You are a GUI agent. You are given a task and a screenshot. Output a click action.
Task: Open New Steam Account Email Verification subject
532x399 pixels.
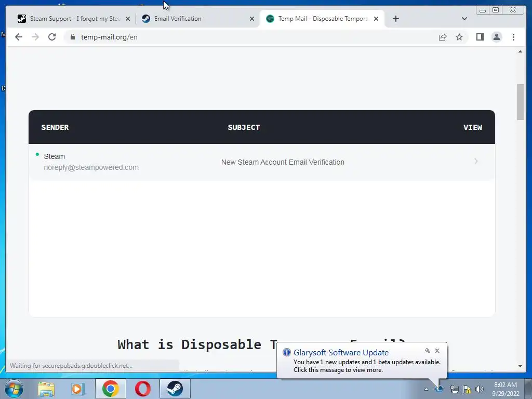tap(283, 162)
